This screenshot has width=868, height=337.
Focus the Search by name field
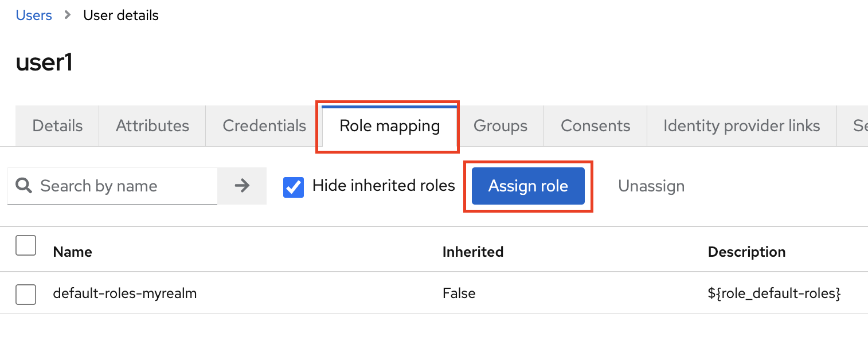click(x=126, y=186)
